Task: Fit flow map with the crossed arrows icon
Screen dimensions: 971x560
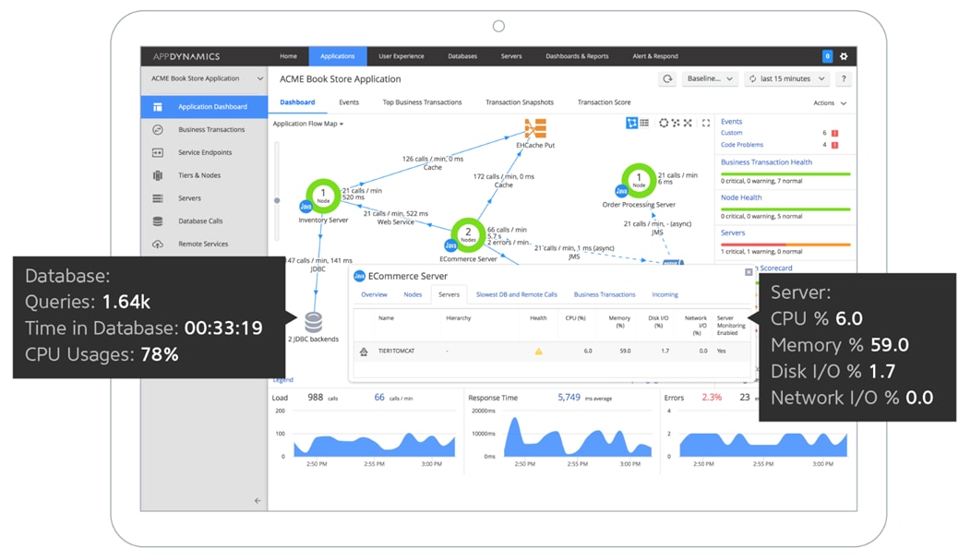Action: click(688, 123)
